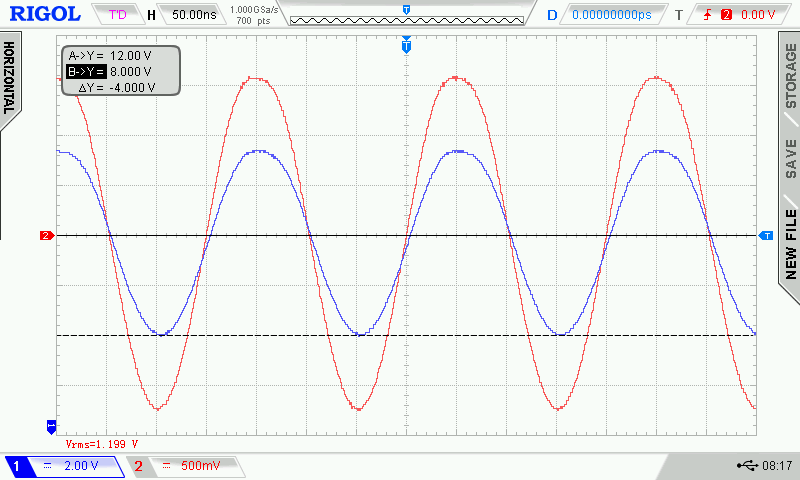Click the blue T trigger marker atop grid
The image size is (800, 480).
tap(407, 45)
